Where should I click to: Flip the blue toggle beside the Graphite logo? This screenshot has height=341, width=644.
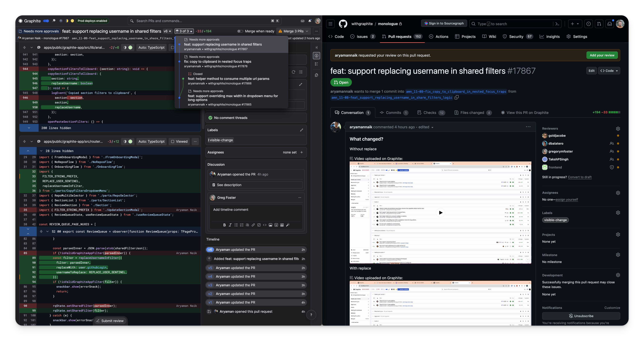(x=46, y=21)
